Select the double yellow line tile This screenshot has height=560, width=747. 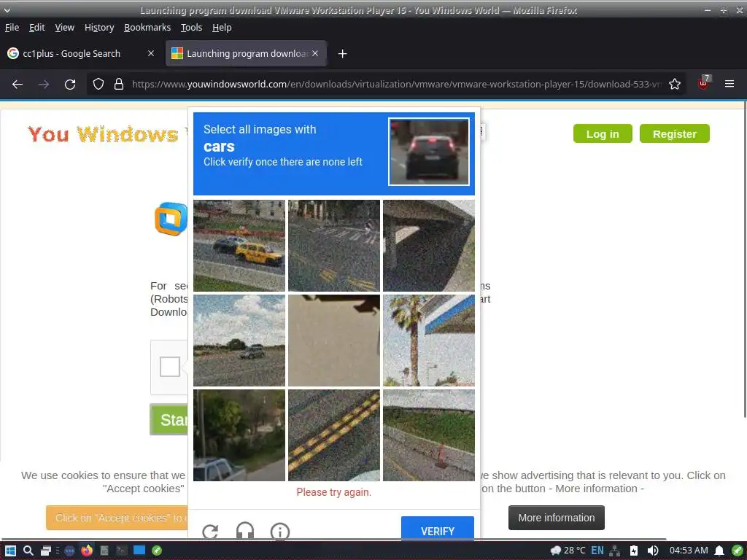334,435
